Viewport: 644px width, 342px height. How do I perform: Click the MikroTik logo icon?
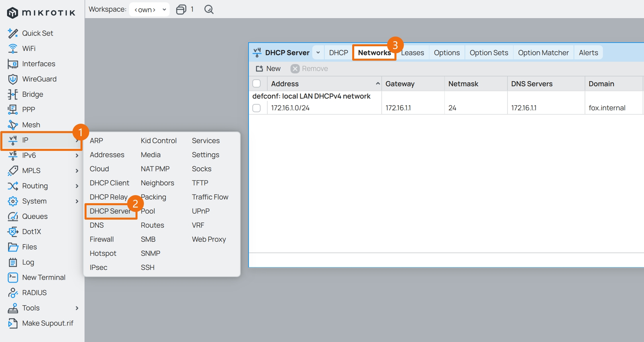pyautogui.click(x=12, y=13)
